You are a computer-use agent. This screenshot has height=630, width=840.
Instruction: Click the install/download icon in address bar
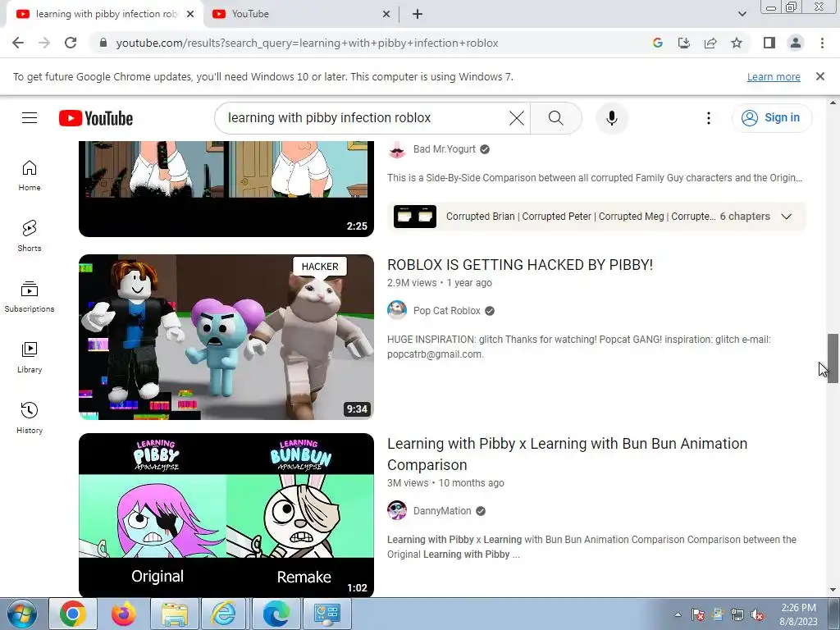(684, 43)
